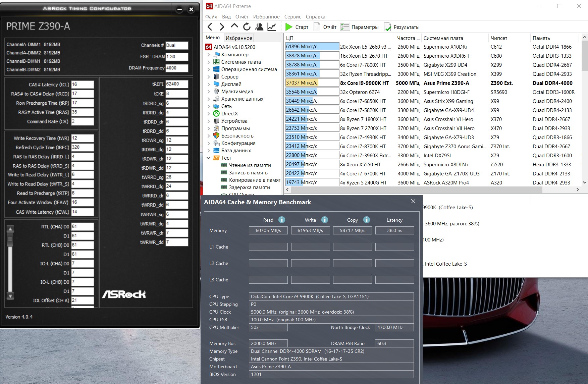
Task: Open Параметры settings icon in toolbar
Action: pyautogui.click(x=345, y=27)
